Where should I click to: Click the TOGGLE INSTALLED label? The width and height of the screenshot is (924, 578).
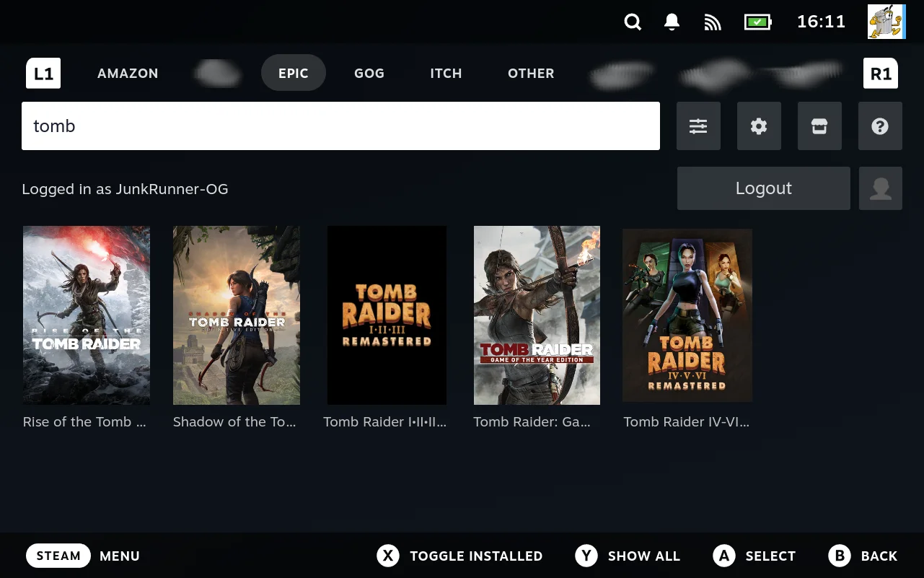476,556
